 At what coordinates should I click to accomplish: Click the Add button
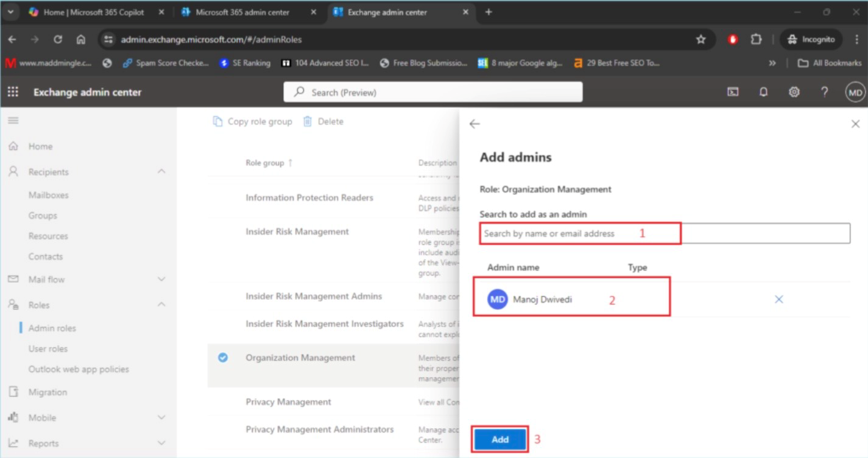tap(500, 439)
